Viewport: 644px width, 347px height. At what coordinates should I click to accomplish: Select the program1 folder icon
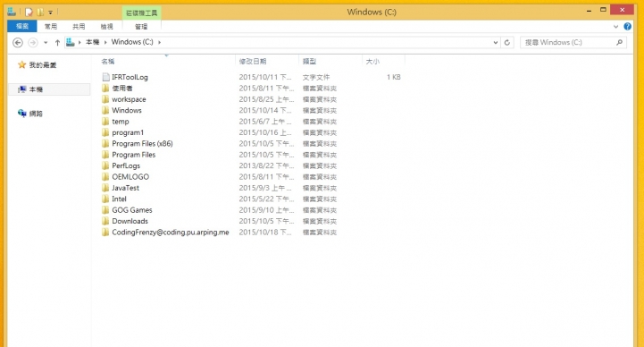[x=105, y=132]
